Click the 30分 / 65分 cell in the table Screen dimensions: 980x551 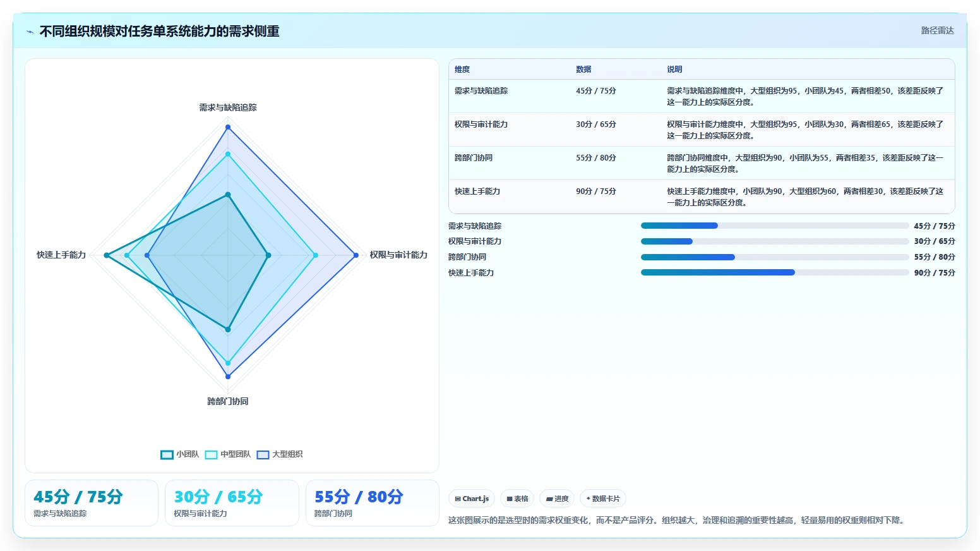(595, 124)
